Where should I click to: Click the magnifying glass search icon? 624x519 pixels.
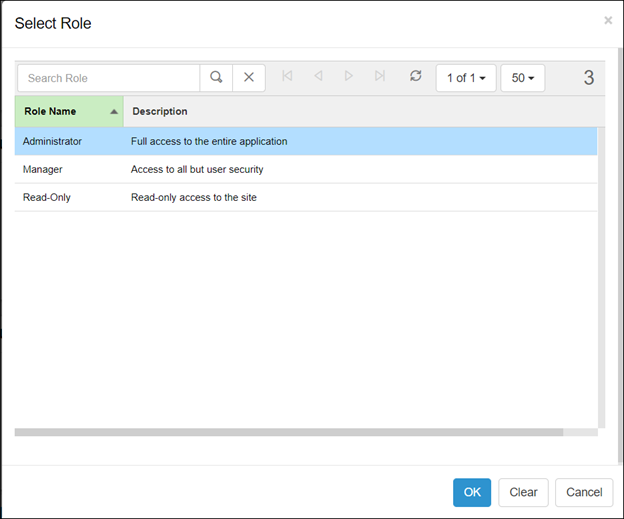point(216,78)
